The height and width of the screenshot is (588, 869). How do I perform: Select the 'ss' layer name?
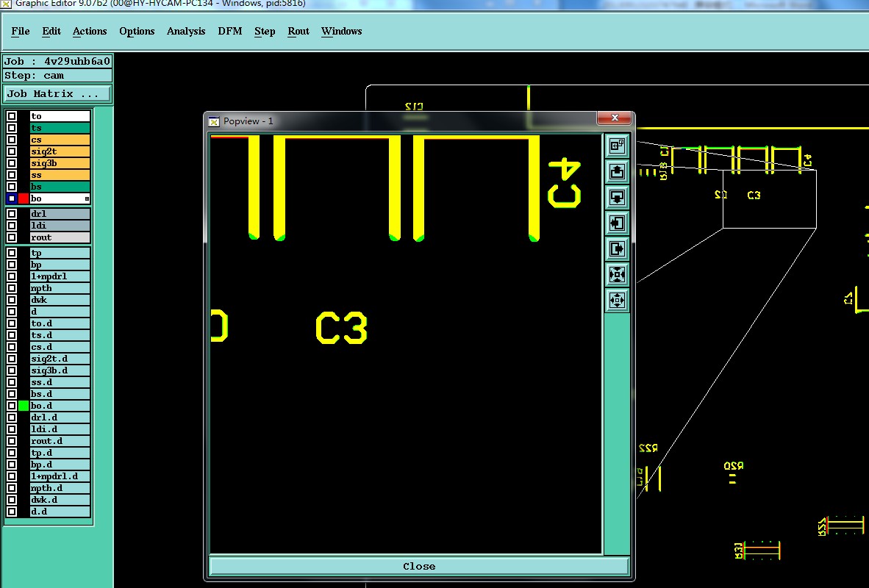(60, 175)
